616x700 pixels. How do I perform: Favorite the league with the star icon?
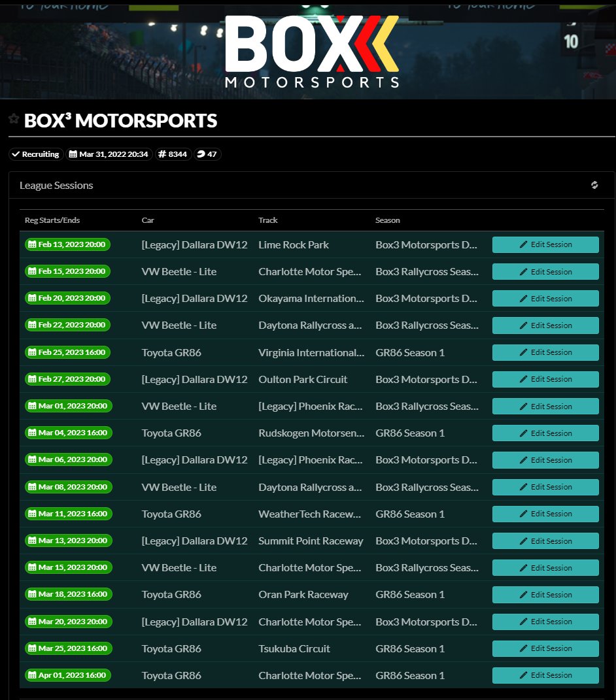pos(14,118)
